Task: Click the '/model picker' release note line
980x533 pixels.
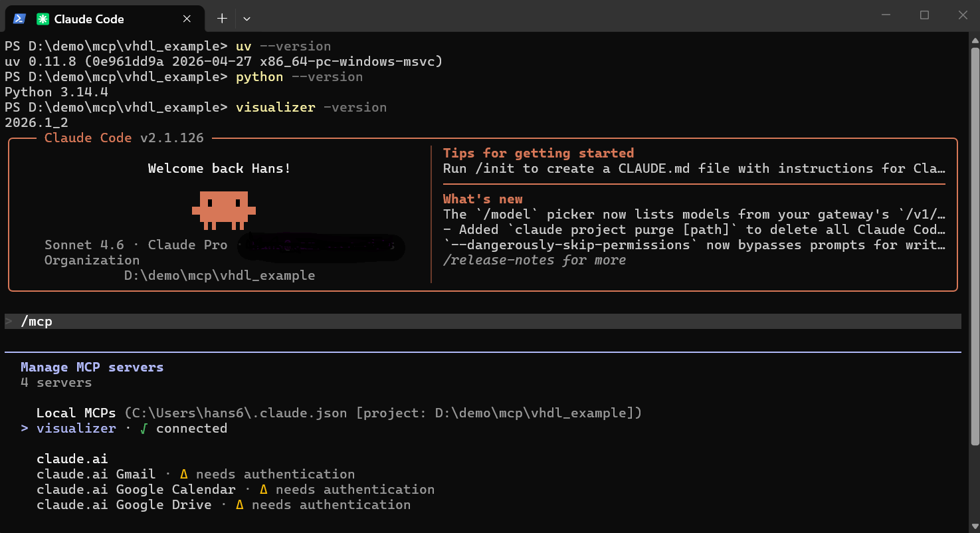Action: point(694,214)
